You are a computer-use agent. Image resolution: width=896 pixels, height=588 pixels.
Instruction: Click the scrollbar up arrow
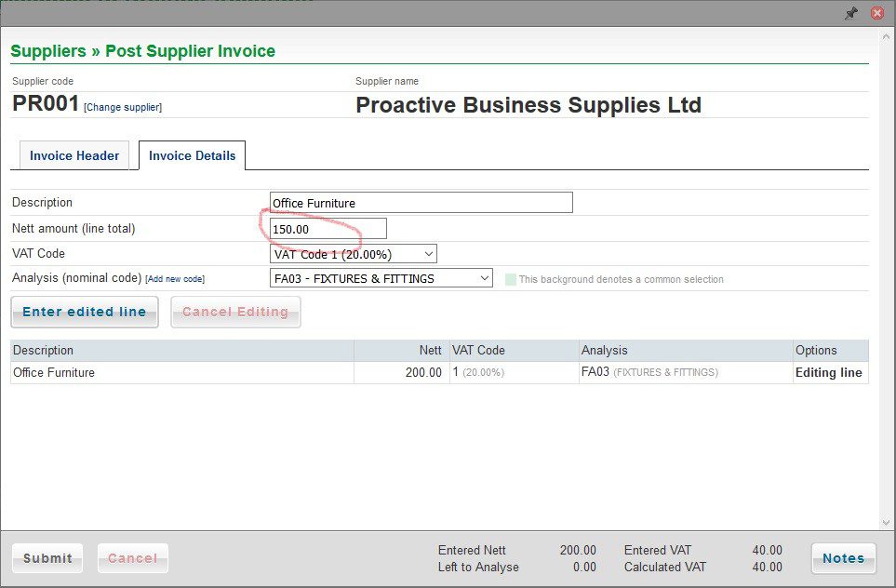(x=887, y=37)
